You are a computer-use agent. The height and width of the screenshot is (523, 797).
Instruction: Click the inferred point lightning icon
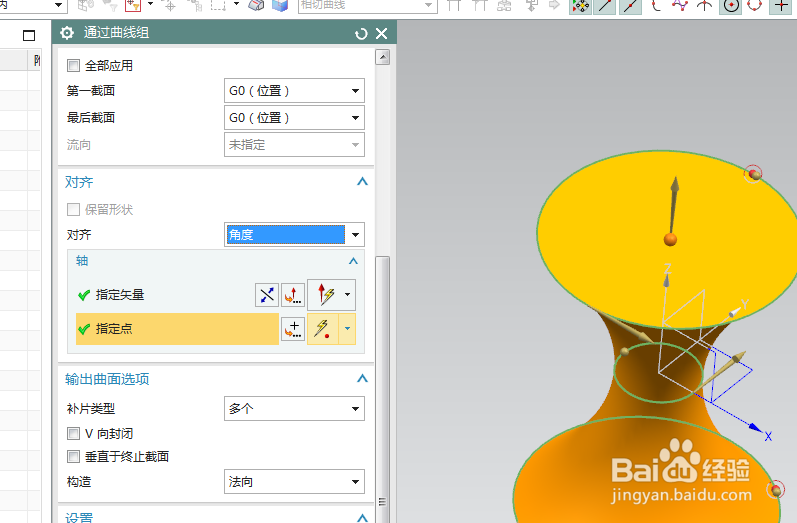(322, 329)
